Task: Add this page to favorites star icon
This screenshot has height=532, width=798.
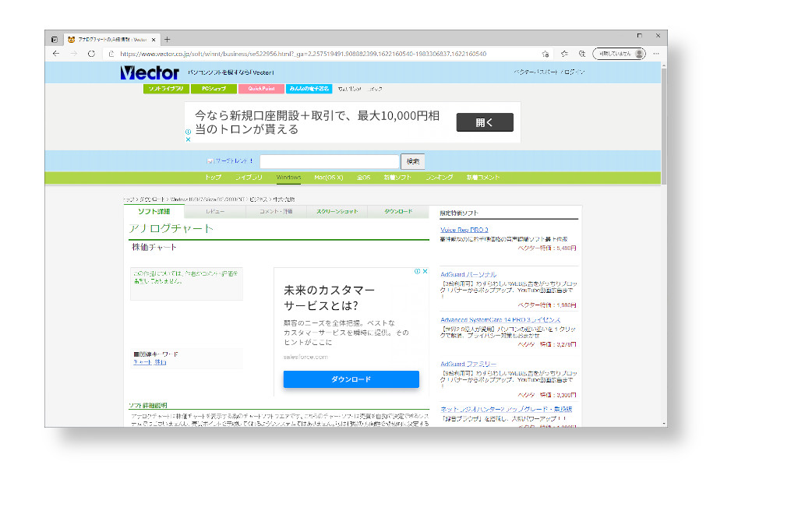Action: (545, 54)
